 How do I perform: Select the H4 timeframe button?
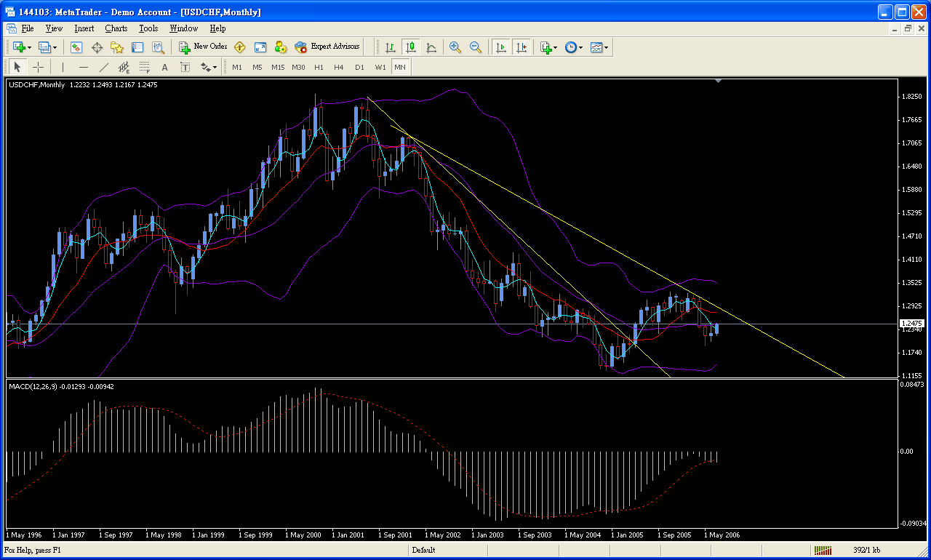pos(339,67)
